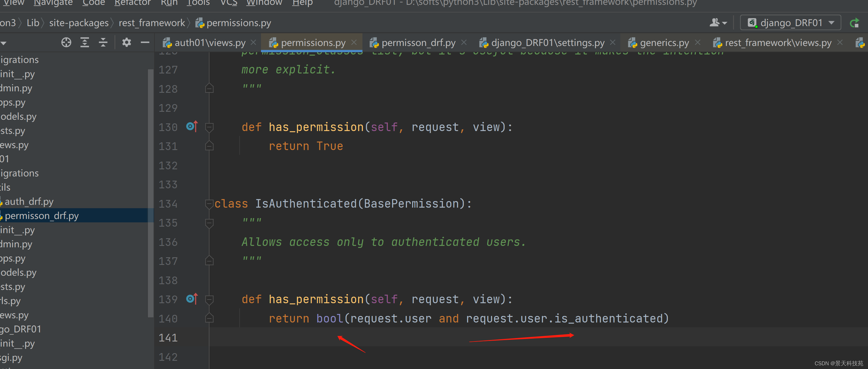The image size is (868, 369).
Task: Fold docstring end at line 137
Action: point(209,261)
